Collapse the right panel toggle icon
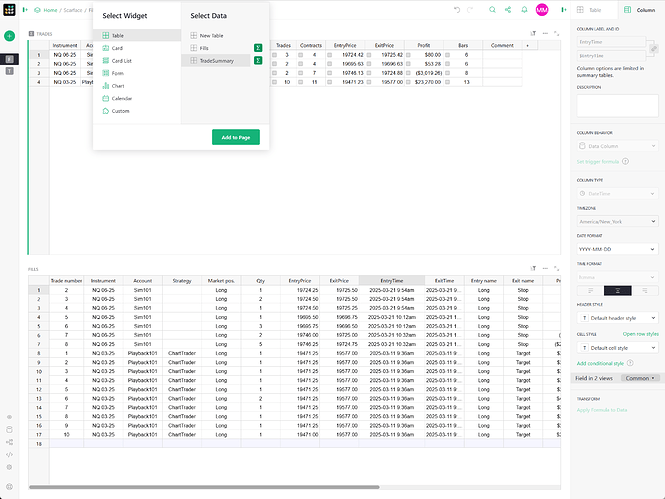Screen dimensions: 665x499 click(x=564, y=9)
